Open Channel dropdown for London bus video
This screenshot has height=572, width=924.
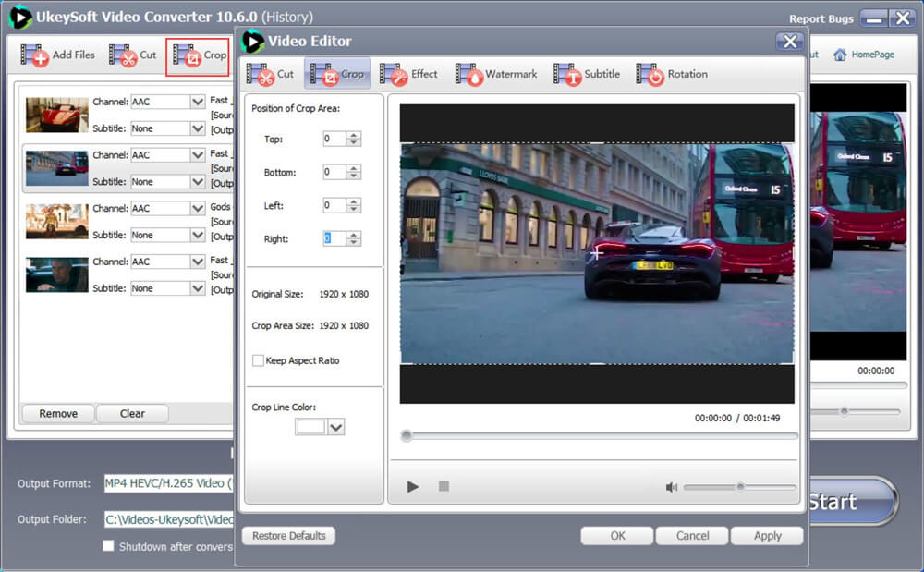(x=198, y=155)
